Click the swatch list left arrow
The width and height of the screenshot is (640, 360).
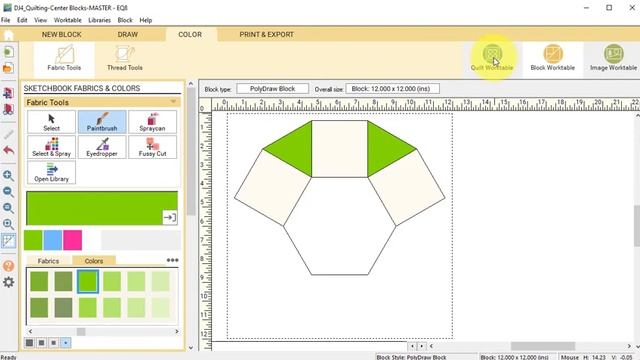pos(30,331)
